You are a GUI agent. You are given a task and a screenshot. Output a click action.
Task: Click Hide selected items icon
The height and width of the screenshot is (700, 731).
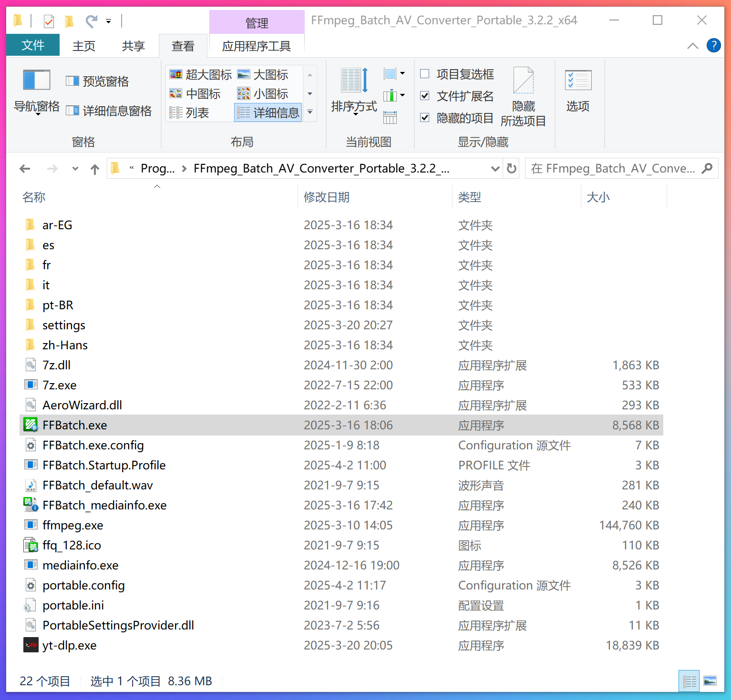pyautogui.click(x=523, y=81)
